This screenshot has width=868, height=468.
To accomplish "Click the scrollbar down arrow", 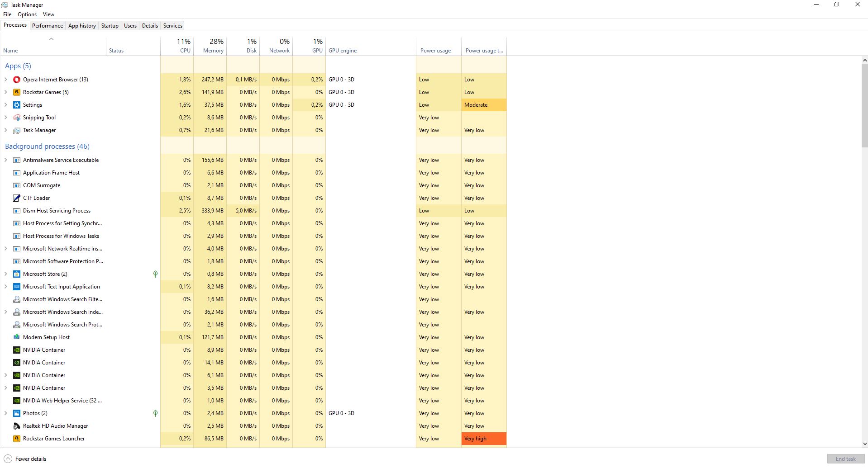I will pyautogui.click(x=864, y=444).
